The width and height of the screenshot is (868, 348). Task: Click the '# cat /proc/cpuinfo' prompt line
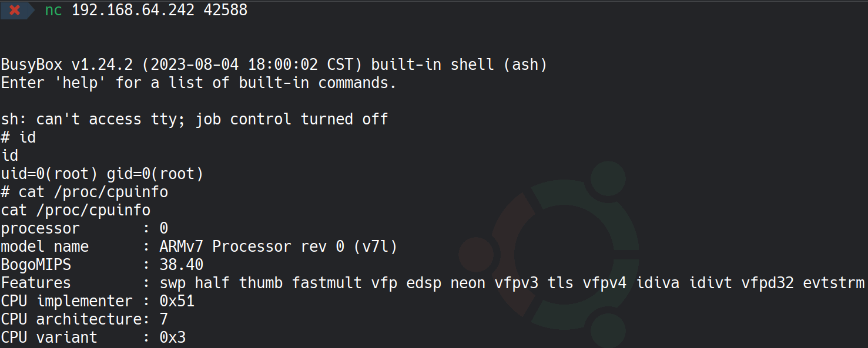pos(85,192)
